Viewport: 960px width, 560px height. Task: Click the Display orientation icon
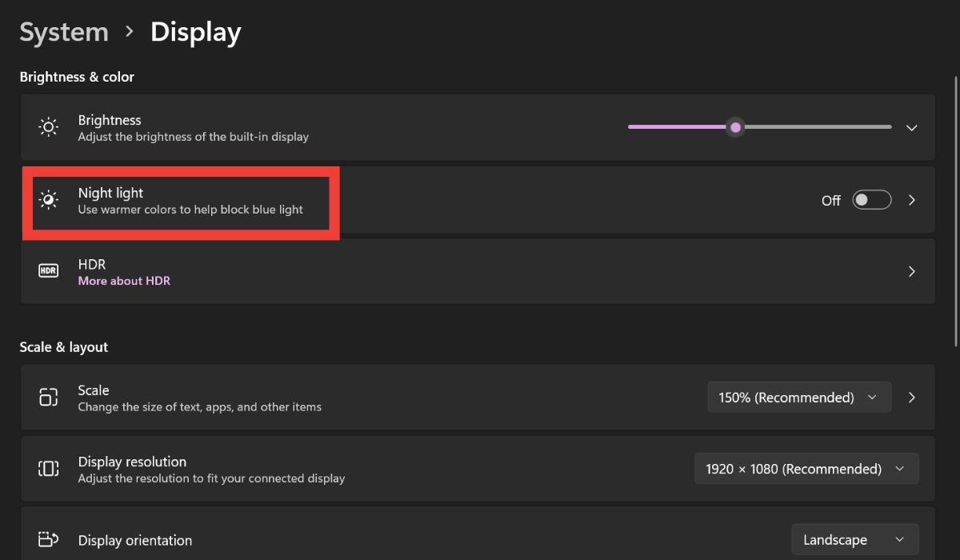(48, 539)
